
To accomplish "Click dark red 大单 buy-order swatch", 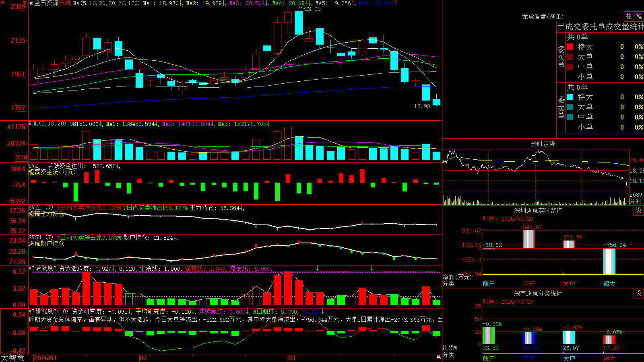I will click(570, 57).
